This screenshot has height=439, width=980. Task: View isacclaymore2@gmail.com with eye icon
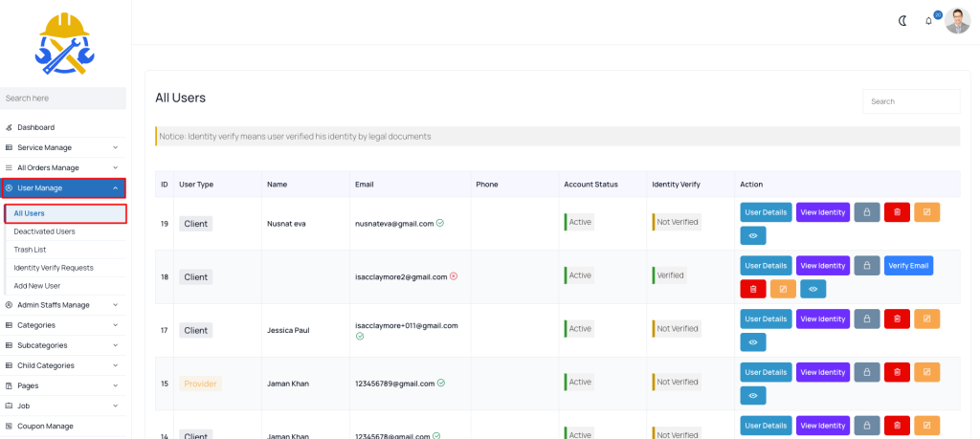[813, 289]
